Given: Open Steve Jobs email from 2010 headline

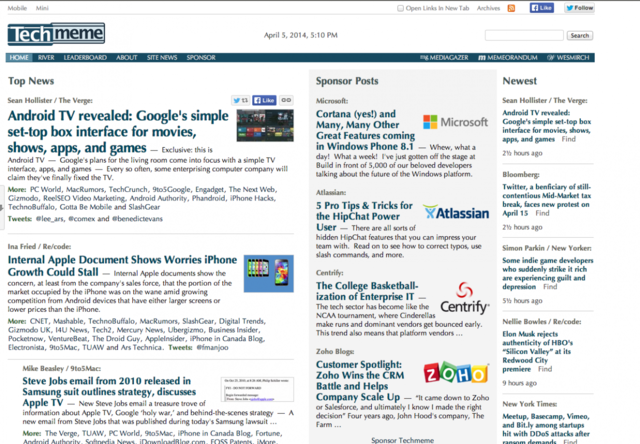Looking at the screenshot, I should [x=109, y=392].
